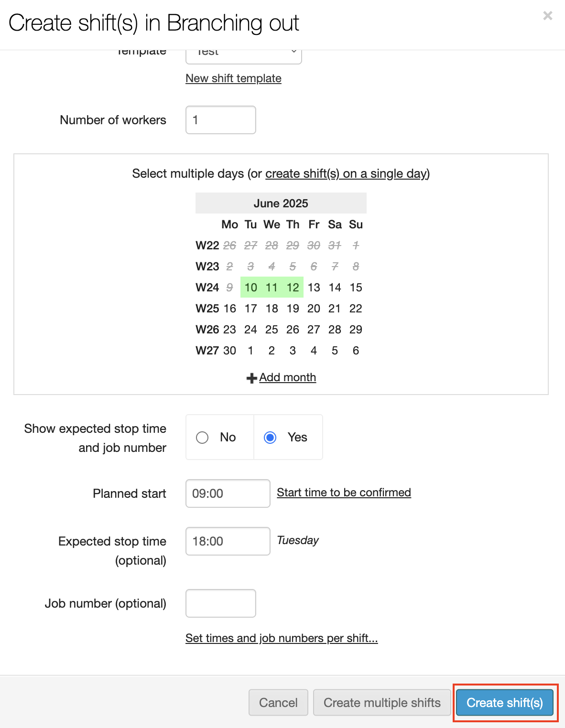
Task: Select June 13 in the calendar
Action: click(314, 287)
